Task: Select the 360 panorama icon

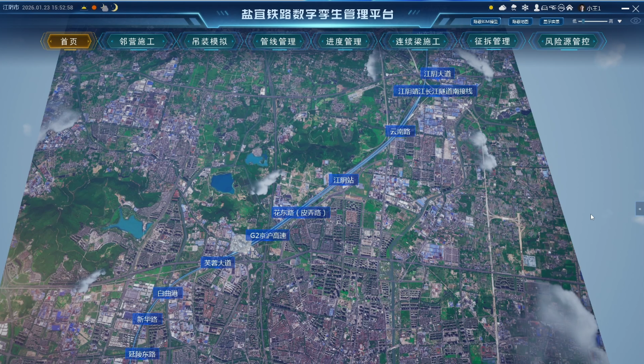Action: (x=561, y=8)
